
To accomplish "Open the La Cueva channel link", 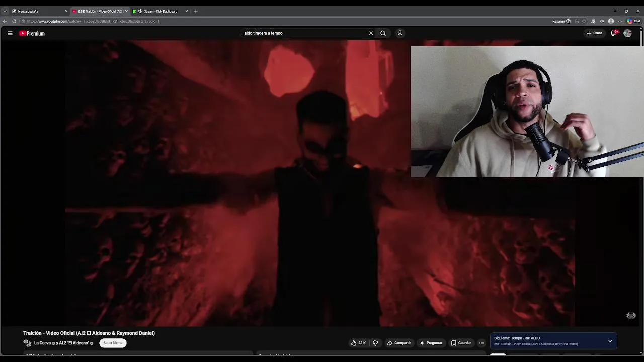I will 42,343.
